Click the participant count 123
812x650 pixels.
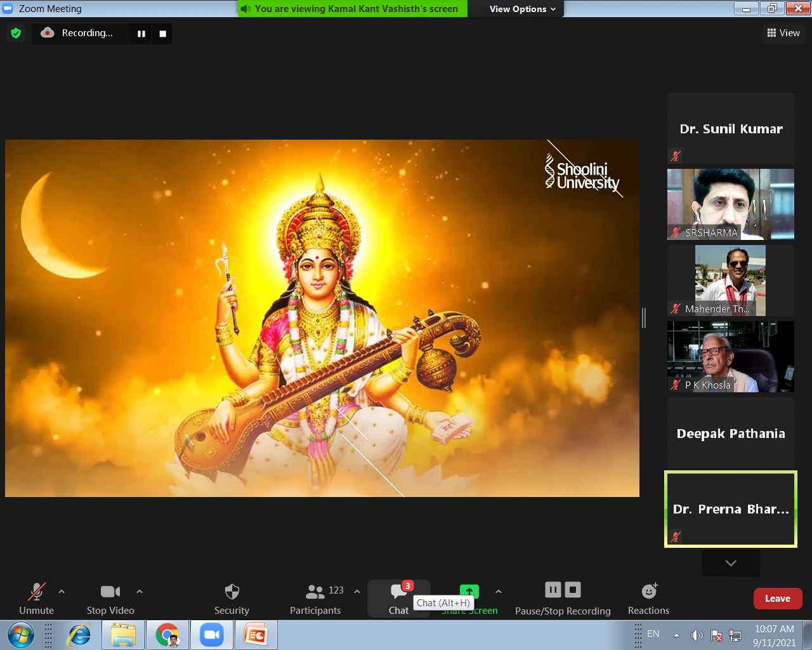click(x=336, y=590)
